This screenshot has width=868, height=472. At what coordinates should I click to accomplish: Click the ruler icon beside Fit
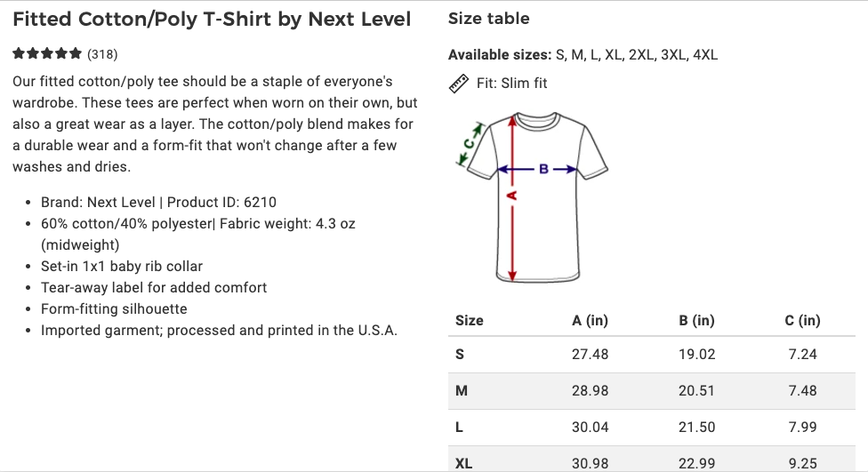click(x=458, y=84)
